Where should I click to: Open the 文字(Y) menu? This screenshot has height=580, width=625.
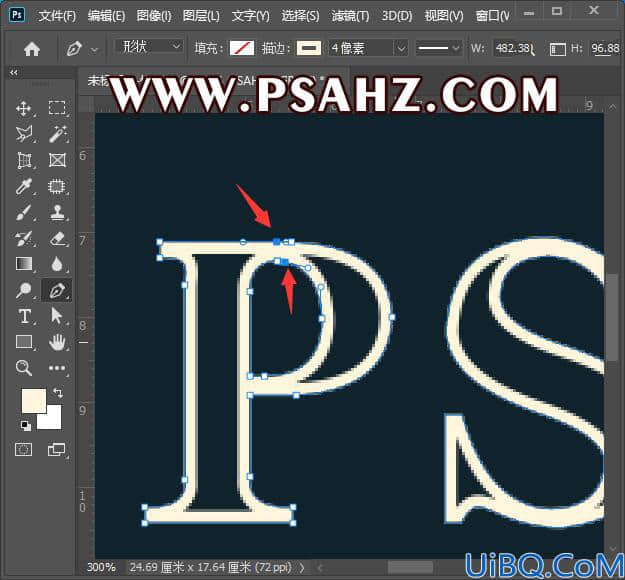(251, 16)
